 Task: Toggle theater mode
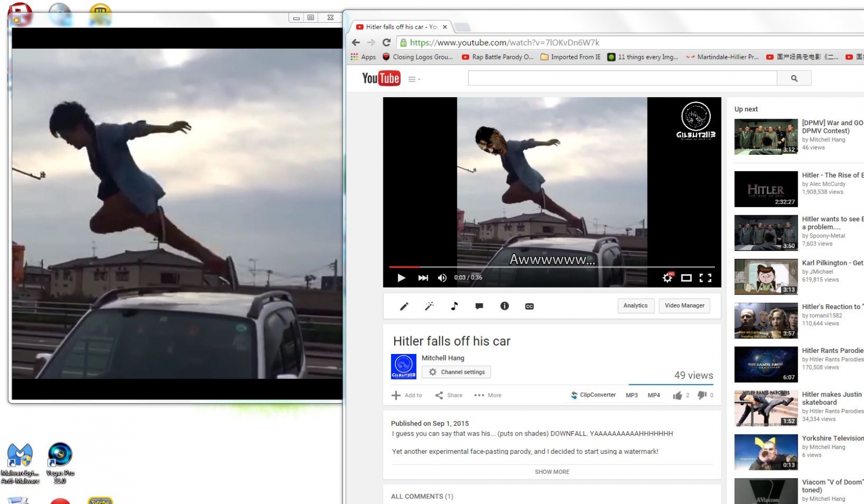[686, 278]
